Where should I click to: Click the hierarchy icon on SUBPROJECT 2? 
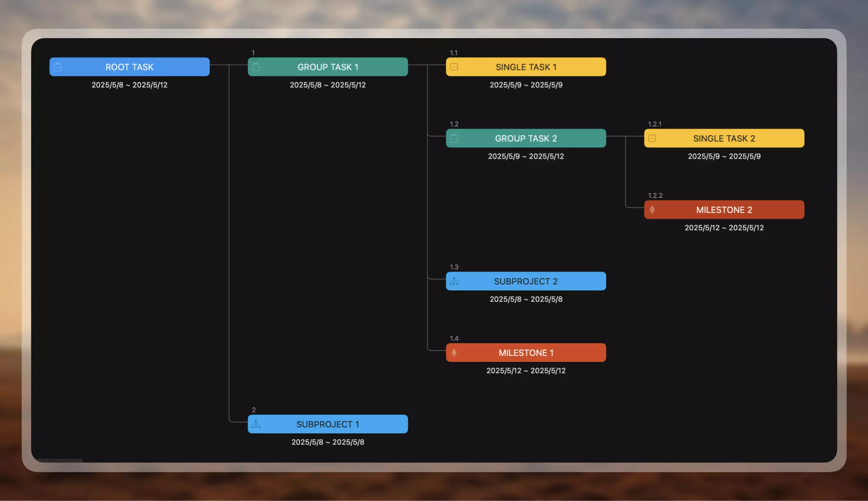click(x=454, y=281)
